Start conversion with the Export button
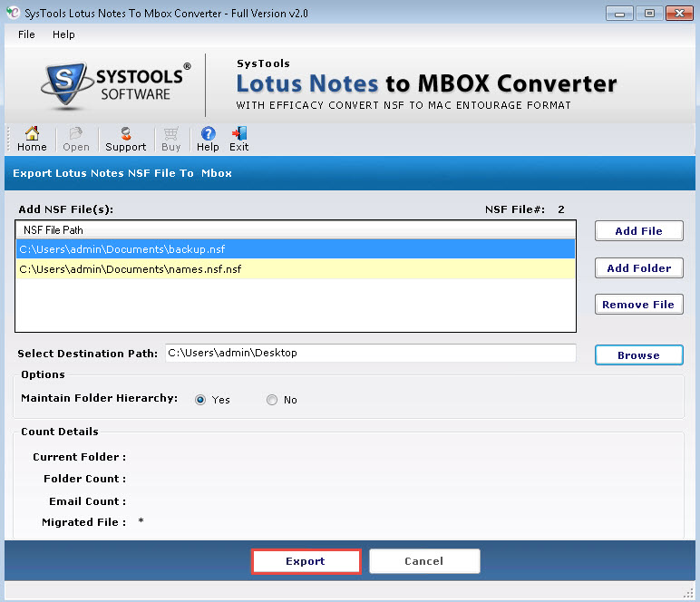Viewport: 700px width, 602px height. [x=306, y=561]
